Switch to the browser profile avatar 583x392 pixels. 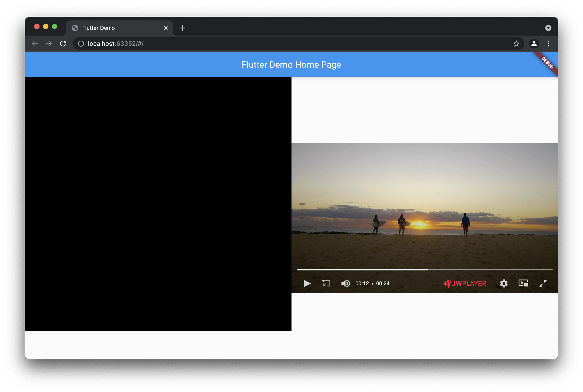pyautogui.click(x=534, y=43)
